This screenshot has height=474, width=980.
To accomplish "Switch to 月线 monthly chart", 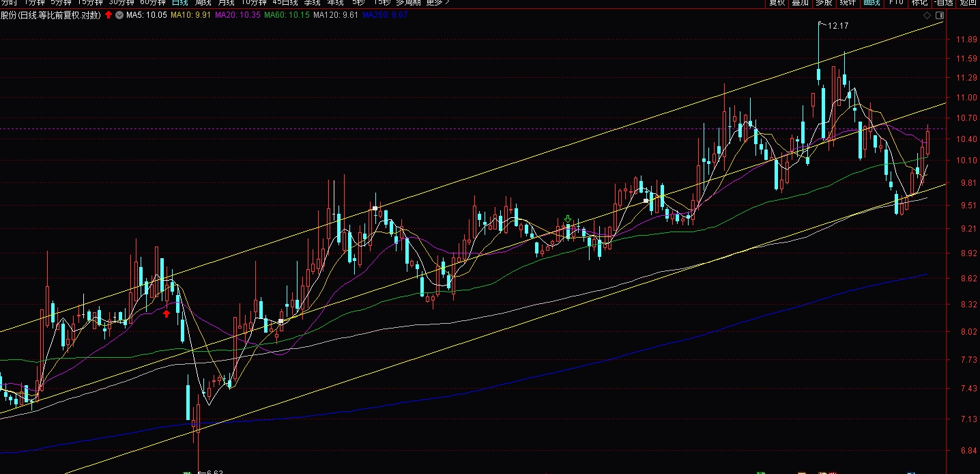I will pos(227,3).
